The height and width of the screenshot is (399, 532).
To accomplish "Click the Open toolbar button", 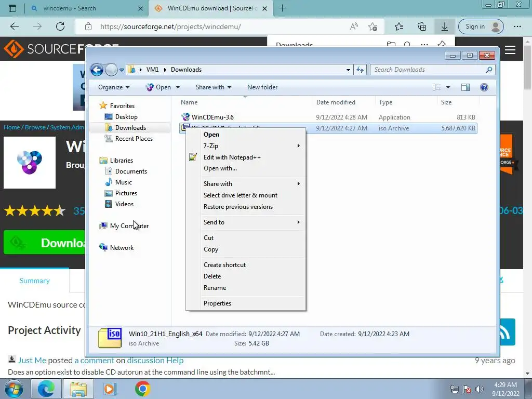I will 158,87.
